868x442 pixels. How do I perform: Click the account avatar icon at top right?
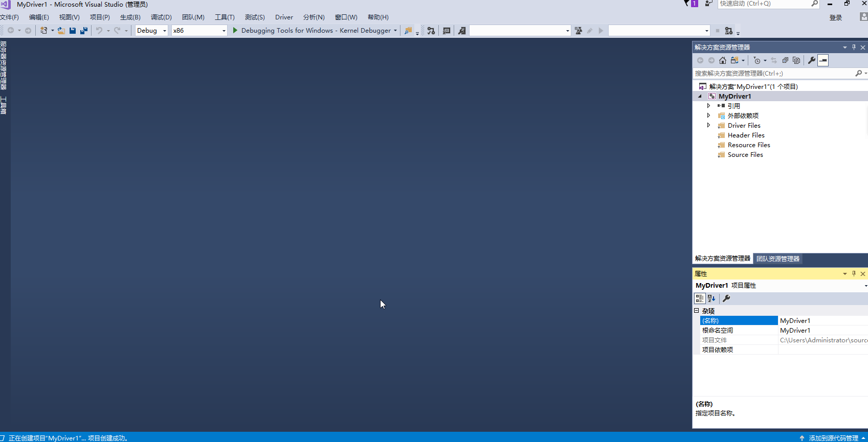(x=863, y=17)
